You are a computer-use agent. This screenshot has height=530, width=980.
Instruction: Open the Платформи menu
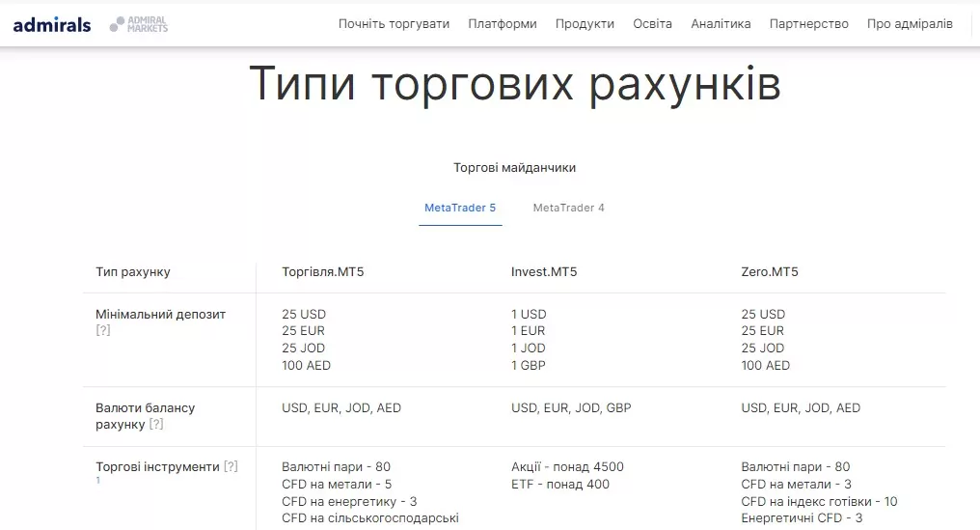click(x=503, y=24)
